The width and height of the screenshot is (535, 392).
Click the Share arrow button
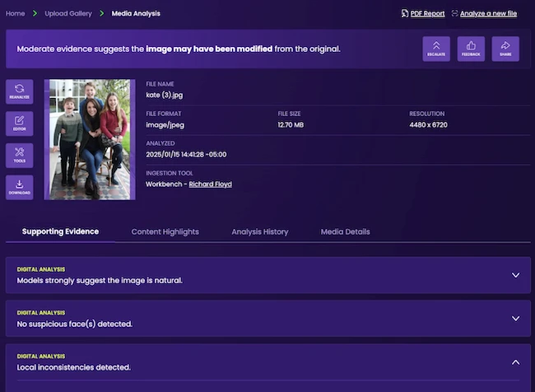[x=505, y=49]
